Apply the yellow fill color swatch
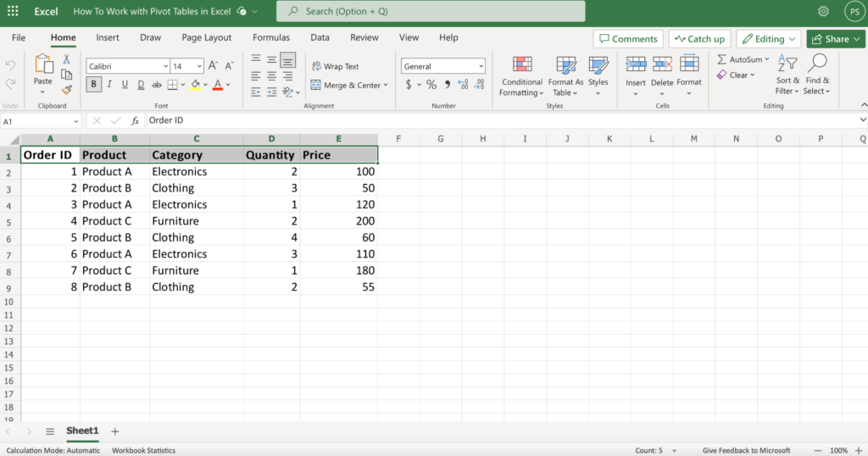 (x=195, y=85)
